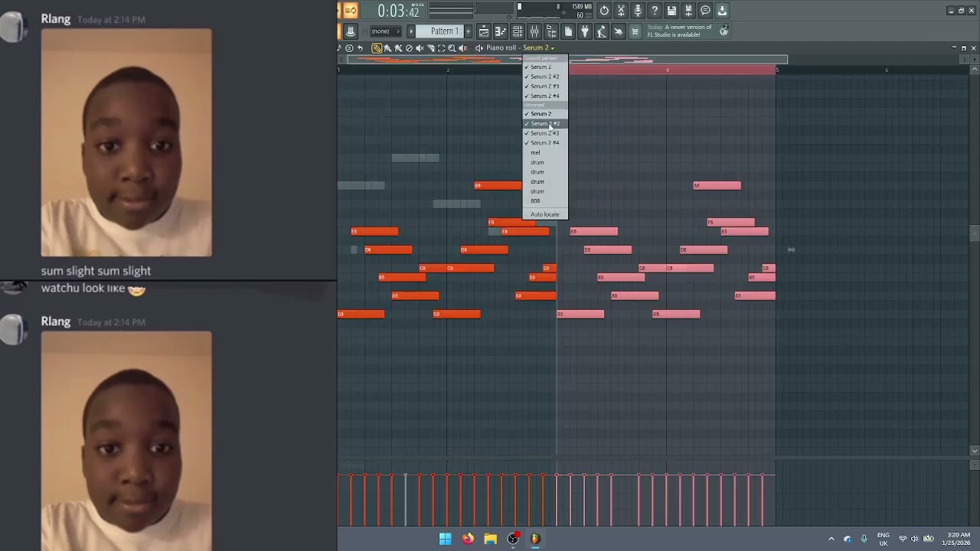The height and width of the screenshot is (551, 980).
Task: Open second Rlang photo thumbnail
Action: point(126,441)
